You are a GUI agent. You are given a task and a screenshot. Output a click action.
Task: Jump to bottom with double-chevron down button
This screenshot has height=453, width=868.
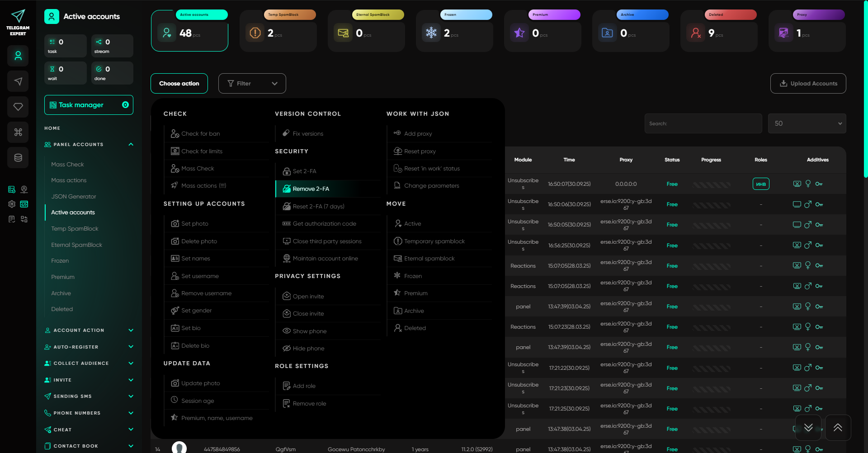pyautogui.click(x=808, y=428)
